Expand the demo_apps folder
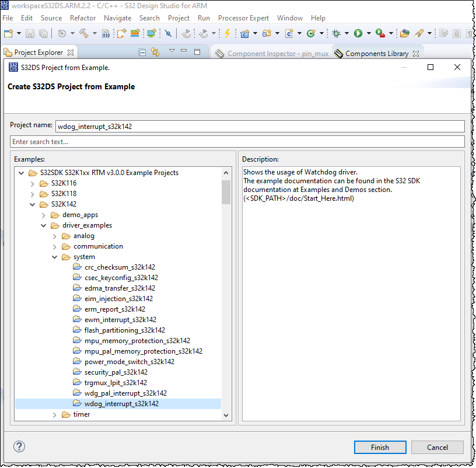This screenshot has width=476, height=468. point(43,215)
